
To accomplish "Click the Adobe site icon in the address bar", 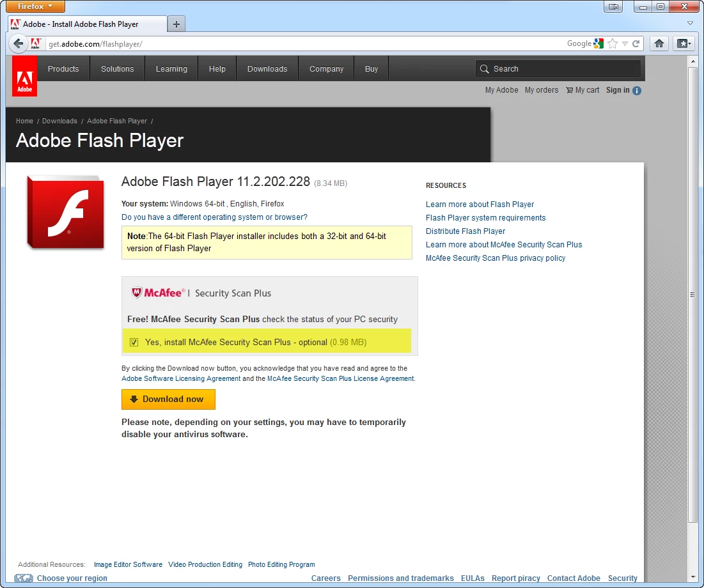I will (35, 43).
